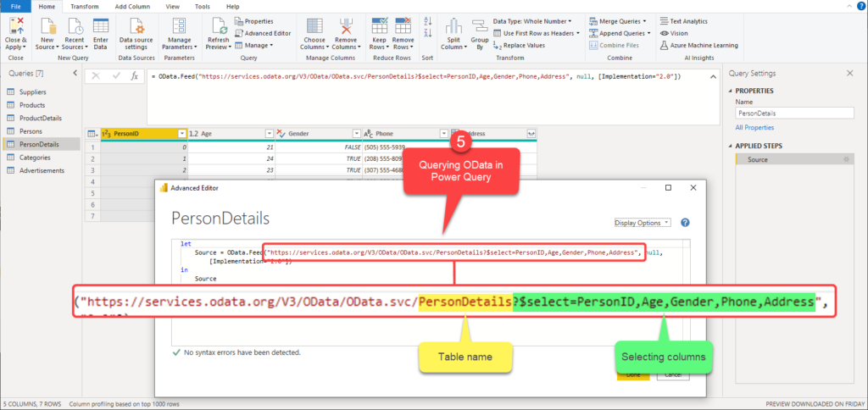868x410 pixels.
Task: Open Text Analytics AI insight
Action: (684, 21)
